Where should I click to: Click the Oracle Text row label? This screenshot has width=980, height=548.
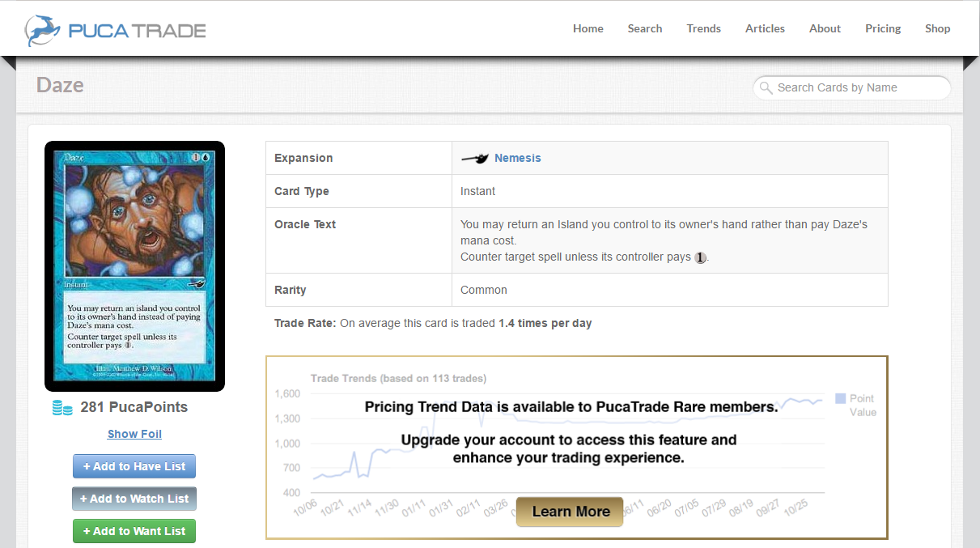click(305, 224)
